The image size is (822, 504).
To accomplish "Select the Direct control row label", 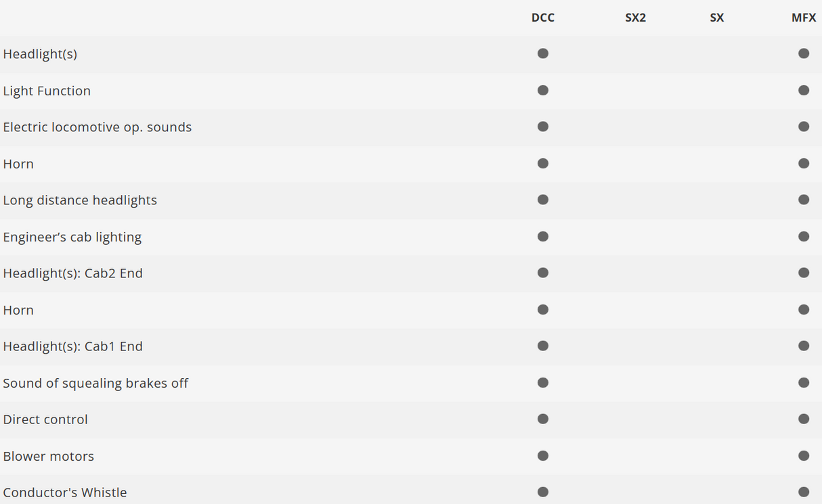I will click(45, 419).
